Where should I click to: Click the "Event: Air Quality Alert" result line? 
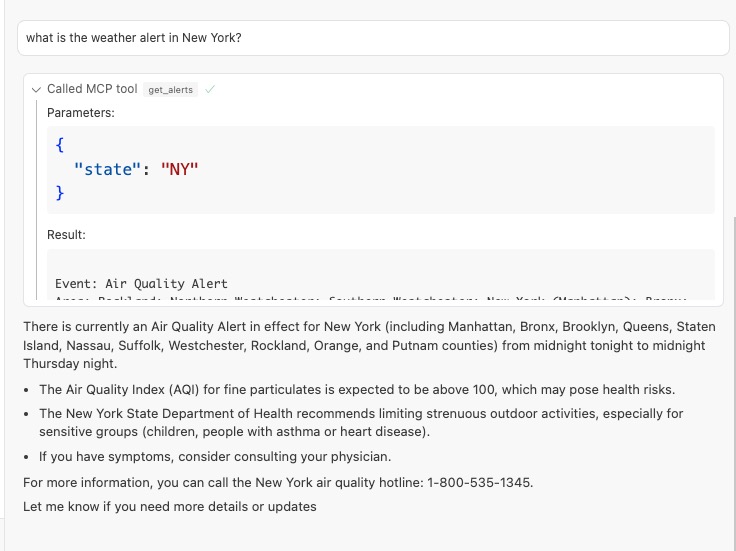(x=141, y=284)
